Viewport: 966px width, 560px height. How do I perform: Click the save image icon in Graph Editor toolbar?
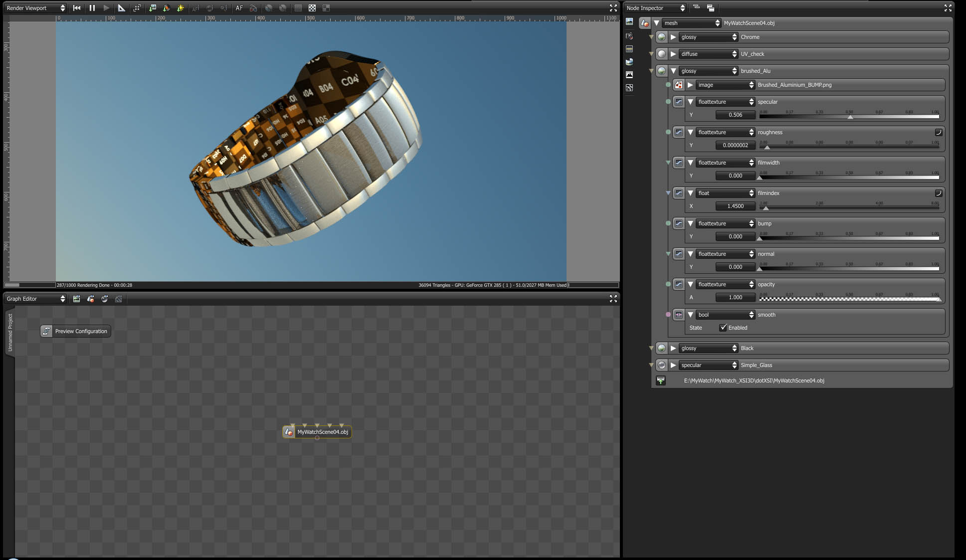tap(76, 299)
